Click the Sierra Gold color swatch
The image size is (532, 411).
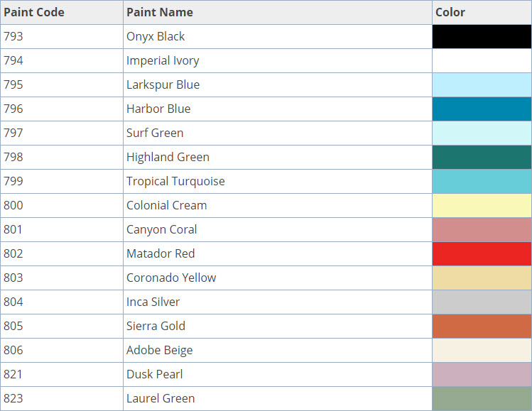482,327
